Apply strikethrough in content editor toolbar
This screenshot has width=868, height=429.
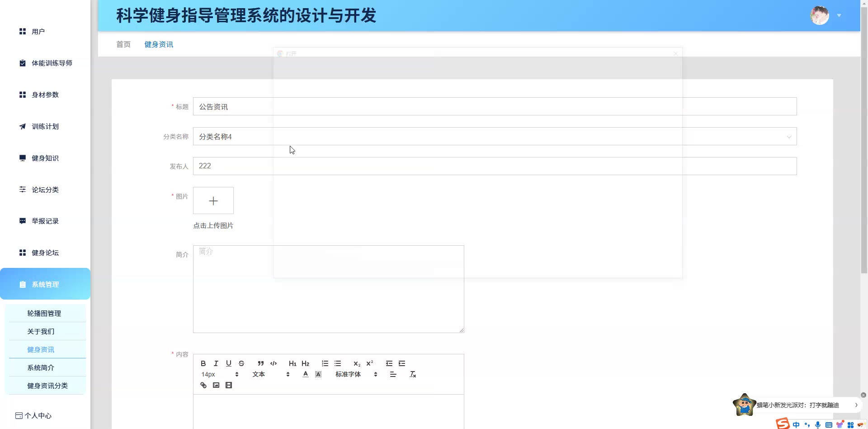[x=241, y=363]
